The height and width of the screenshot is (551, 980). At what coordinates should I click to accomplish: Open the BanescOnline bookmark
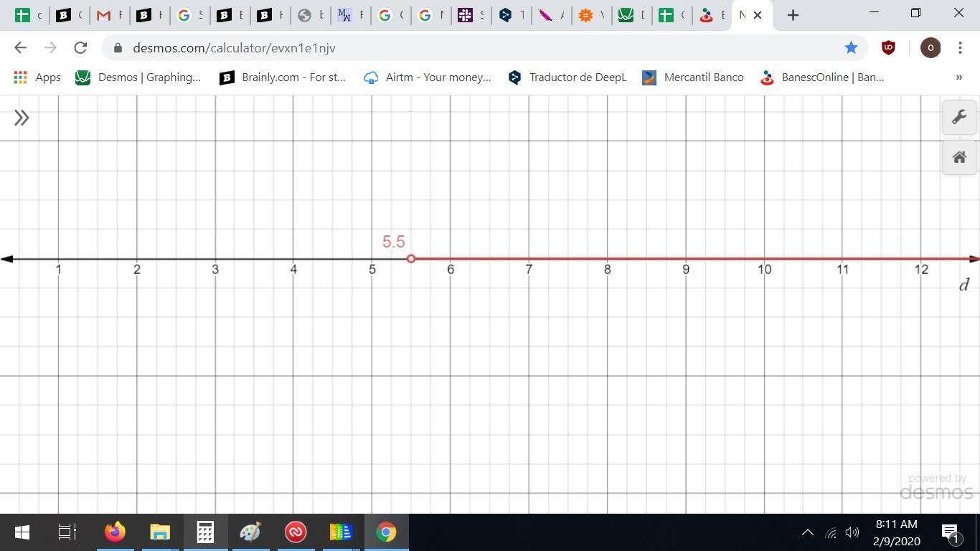point(822,77)
